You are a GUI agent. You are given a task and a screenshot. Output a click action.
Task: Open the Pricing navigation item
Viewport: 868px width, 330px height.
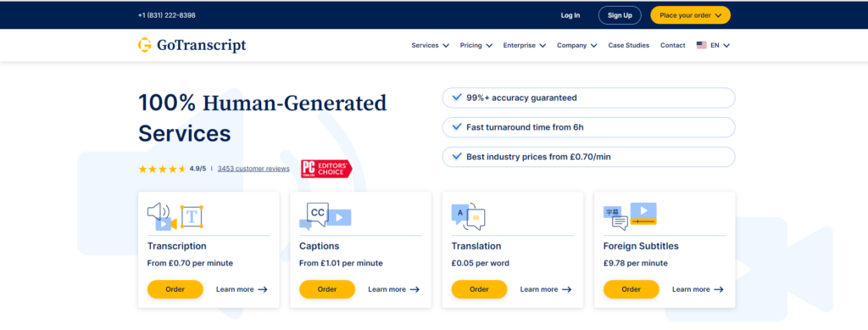[471, 46]
